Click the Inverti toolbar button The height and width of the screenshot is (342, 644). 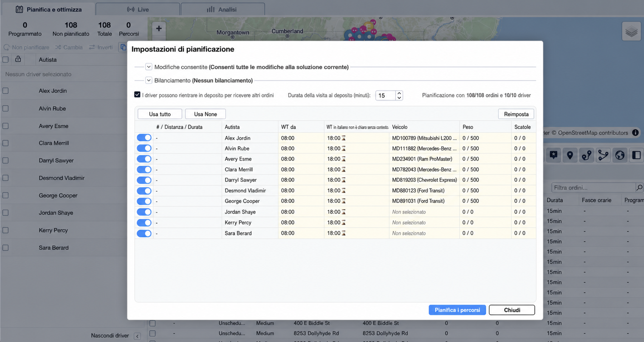[x=101, y=47]
